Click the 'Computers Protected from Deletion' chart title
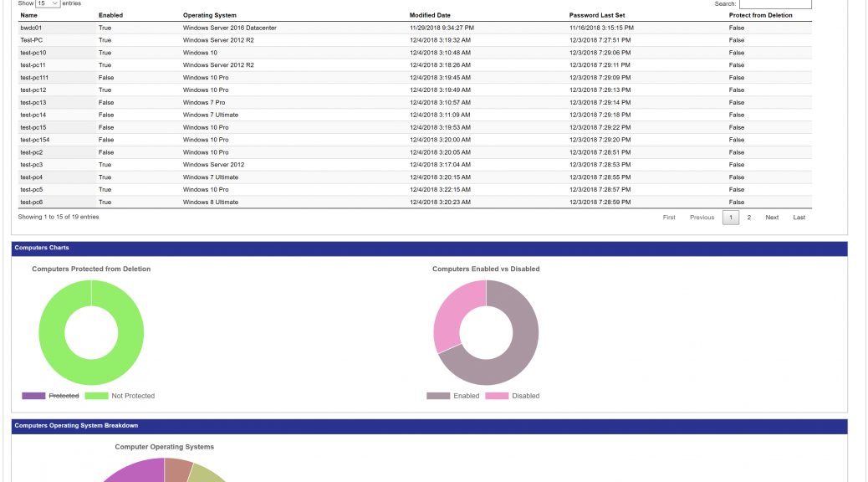Image resolution: width=868 pixels, height=482 pixels. [x=91, y=269]
